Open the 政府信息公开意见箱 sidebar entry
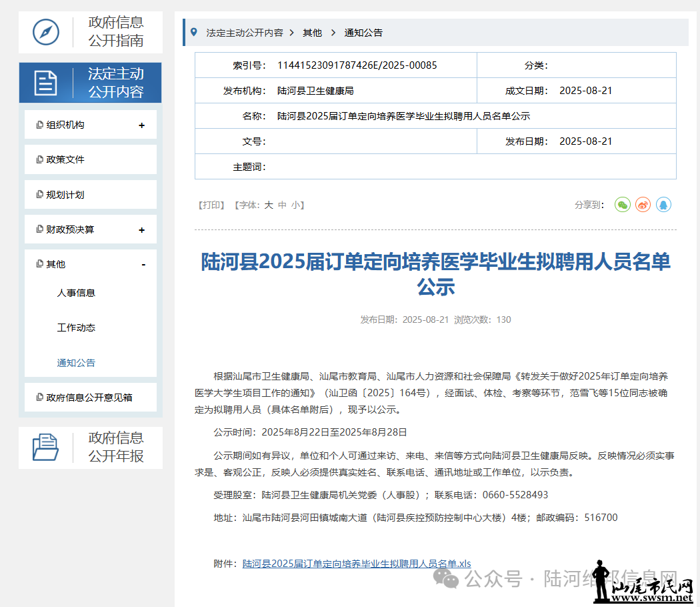 coord(89,398)
